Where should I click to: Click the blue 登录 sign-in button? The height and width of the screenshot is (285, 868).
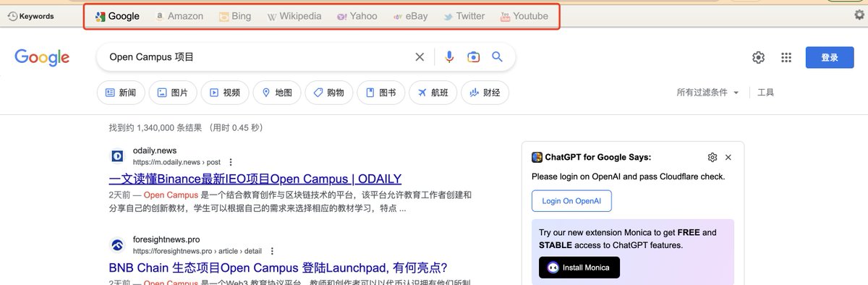830,57
